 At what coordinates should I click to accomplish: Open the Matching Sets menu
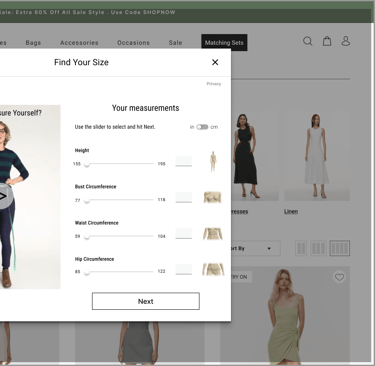pyautogui.click(x=224, y=42)
